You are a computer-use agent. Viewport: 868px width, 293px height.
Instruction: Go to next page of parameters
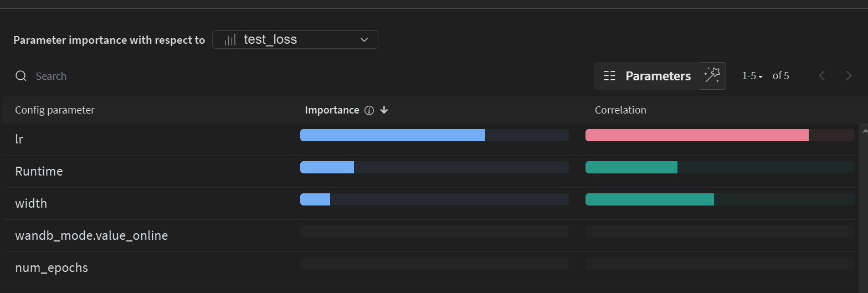point(849,76)
